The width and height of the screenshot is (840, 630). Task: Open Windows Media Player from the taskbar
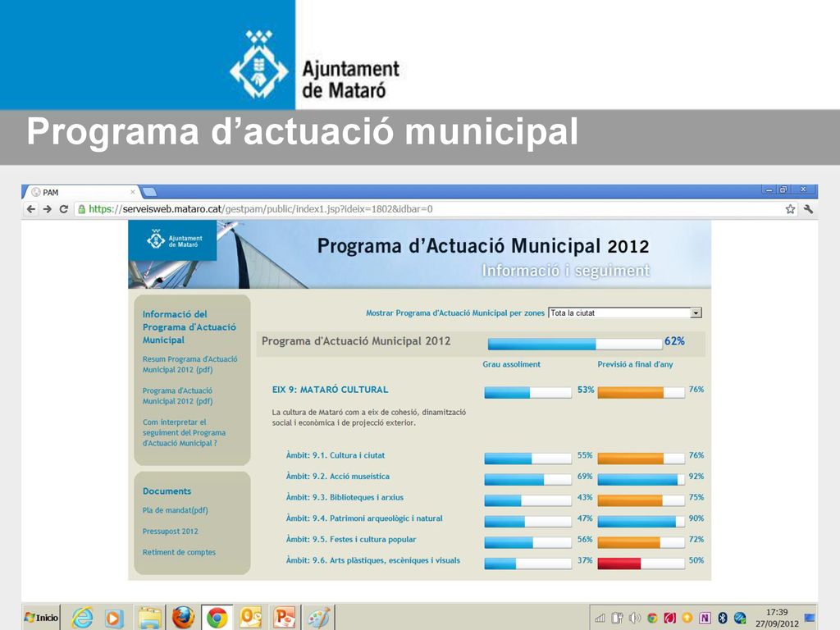tap(113, 619)
